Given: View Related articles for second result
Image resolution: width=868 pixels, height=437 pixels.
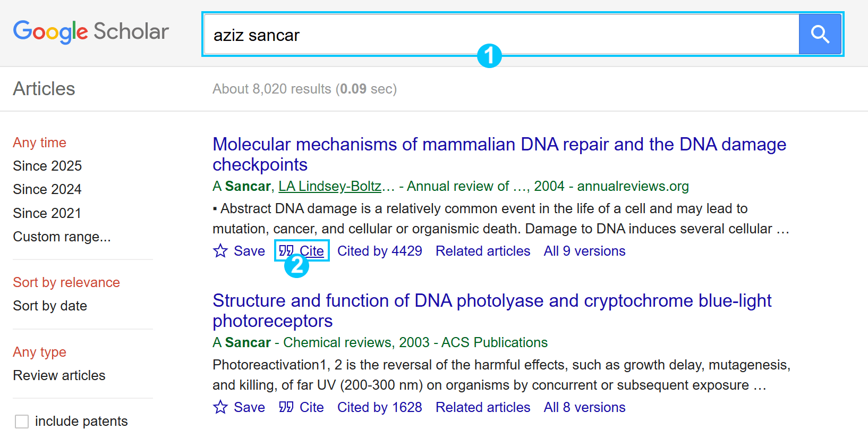Looking at the screenshot, I should pos(483,407).
